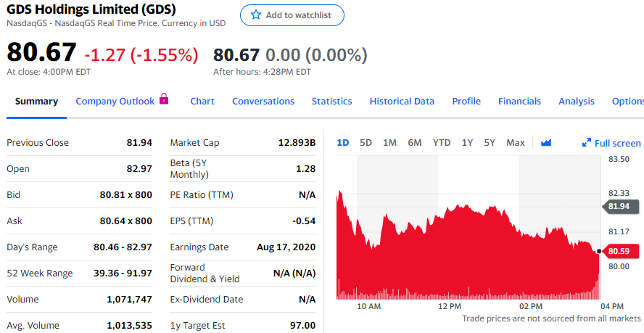Switch chart to 1Y range
This screenshot has width=644, height=333.
tap(467, 143)
